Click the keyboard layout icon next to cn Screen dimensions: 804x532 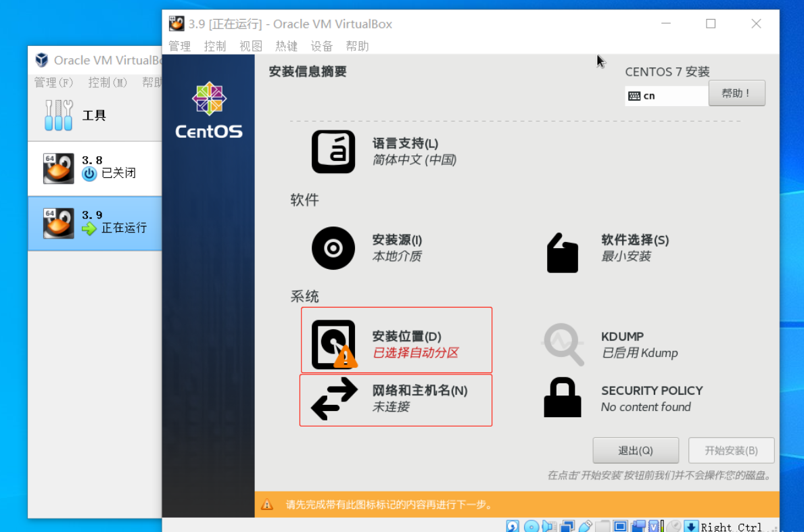click(634, 96)
